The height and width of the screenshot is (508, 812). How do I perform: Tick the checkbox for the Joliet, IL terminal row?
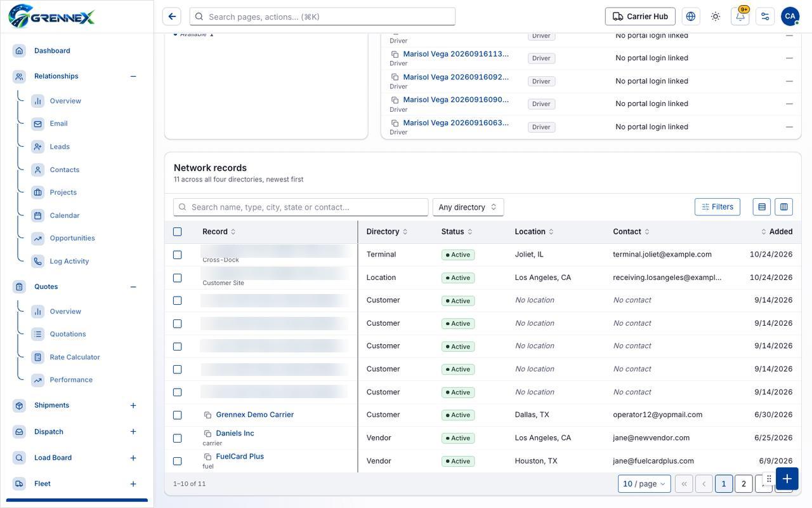(178, 255)
